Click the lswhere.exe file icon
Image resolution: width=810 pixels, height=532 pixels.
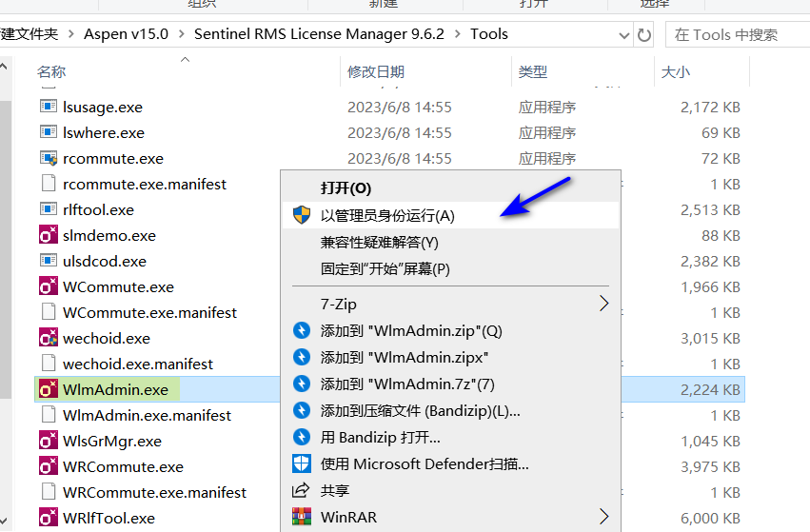[x=49, y=132]
